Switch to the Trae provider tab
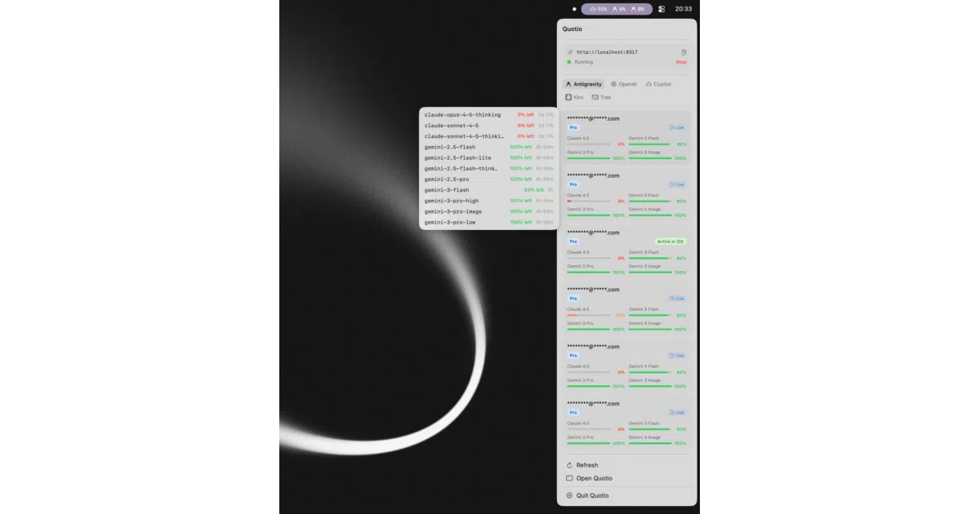This screenshot has height=514, width=980. point(601,97)
